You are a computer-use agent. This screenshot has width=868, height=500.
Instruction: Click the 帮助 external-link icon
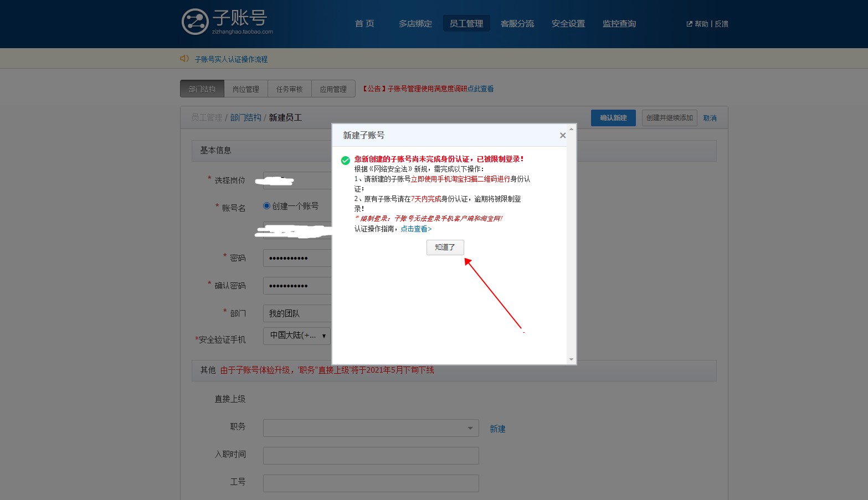689,24
